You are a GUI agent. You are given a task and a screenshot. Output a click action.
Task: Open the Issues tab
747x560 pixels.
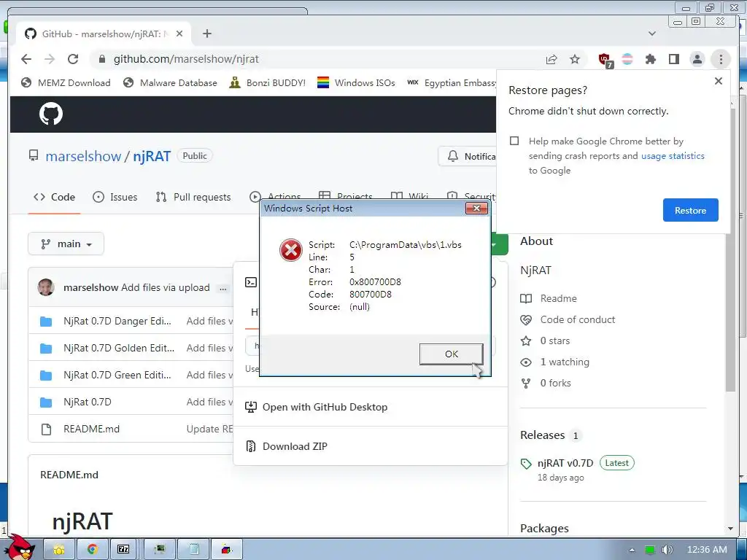click(x=115, y=197)
